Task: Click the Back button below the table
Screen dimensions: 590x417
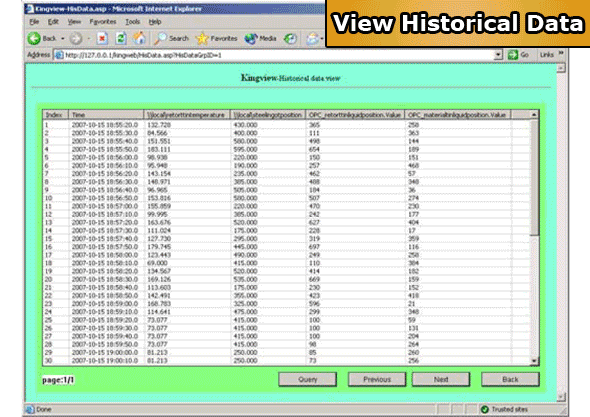Action: click(510, 379)
